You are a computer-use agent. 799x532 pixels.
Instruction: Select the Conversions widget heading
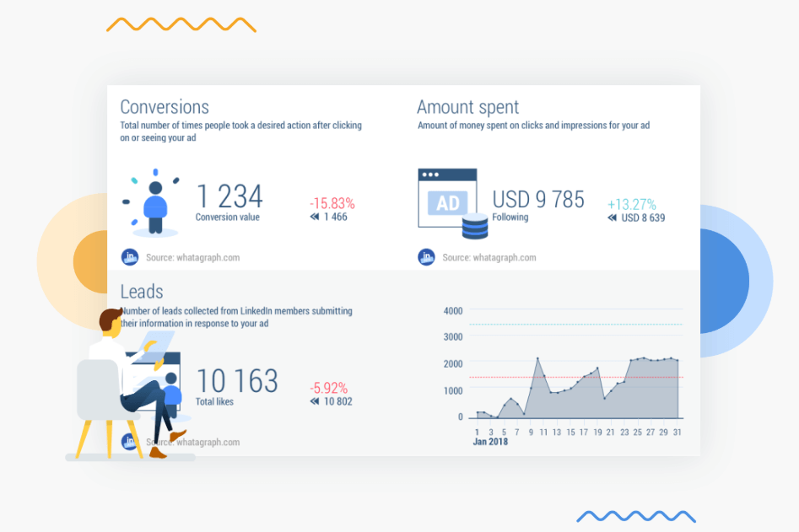pyautogui.click(x=165, y=107)
